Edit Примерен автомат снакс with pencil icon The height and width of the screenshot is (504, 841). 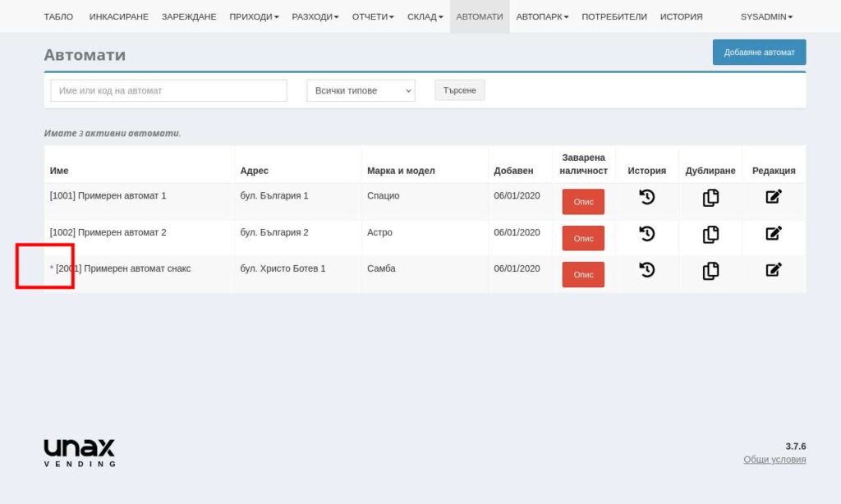tap(774, 270)
